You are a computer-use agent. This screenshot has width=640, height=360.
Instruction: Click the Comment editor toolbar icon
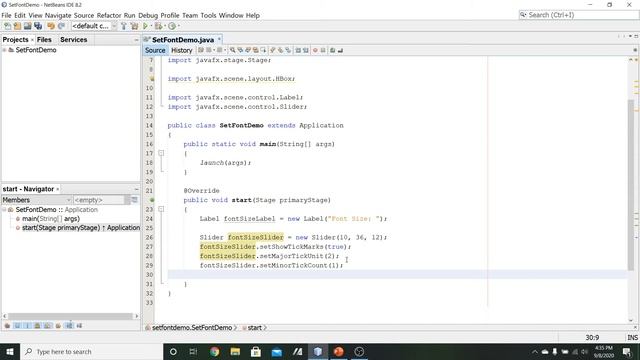pyautogui.click(x=332, y=50)
